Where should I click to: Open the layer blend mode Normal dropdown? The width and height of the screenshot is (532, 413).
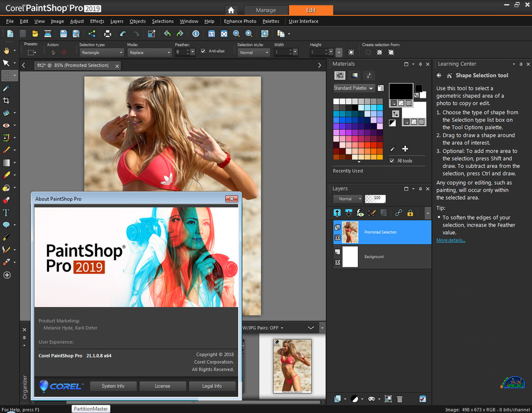(348, 199)
